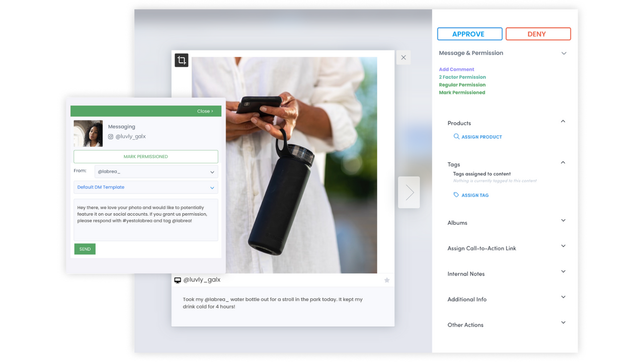Open Add Comment link
The height and width of the screenshot is (362, 644).
tap(456, 69)
